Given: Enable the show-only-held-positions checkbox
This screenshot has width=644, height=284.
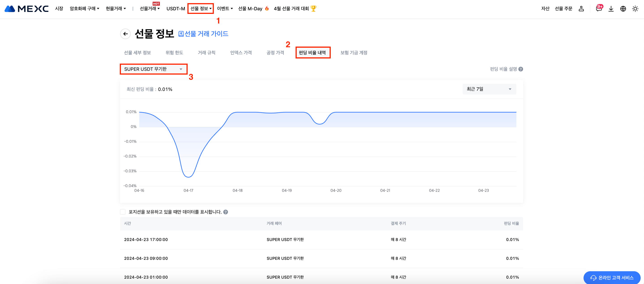Looking at the screenshot, I should coord(123,212).
